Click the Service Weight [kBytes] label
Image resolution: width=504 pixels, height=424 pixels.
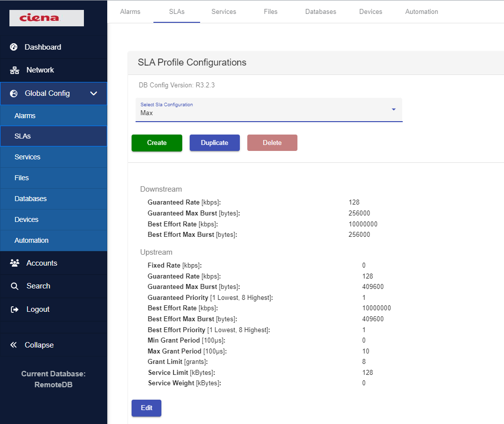185,383
